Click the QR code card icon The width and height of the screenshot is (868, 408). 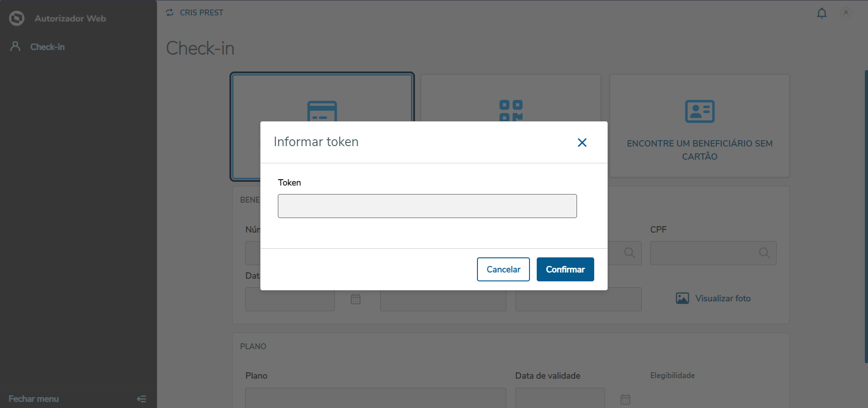tap(510, 110)
